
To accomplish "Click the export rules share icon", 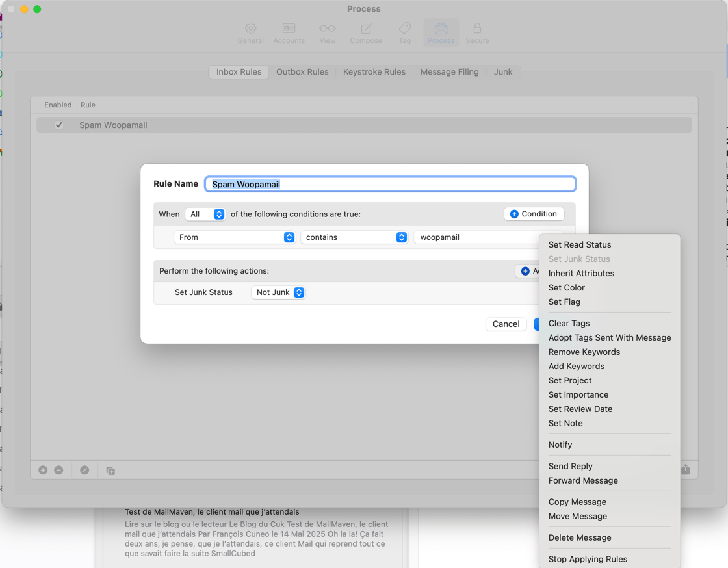I will pyautogui.click(x=685, y=470).
